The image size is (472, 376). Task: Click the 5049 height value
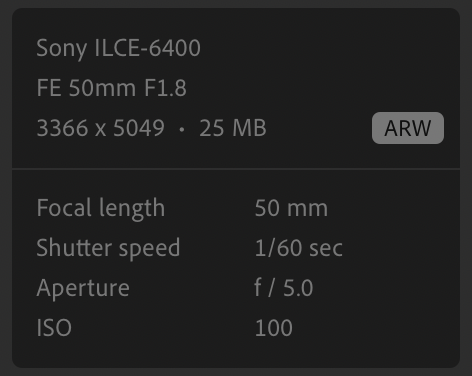139,128
